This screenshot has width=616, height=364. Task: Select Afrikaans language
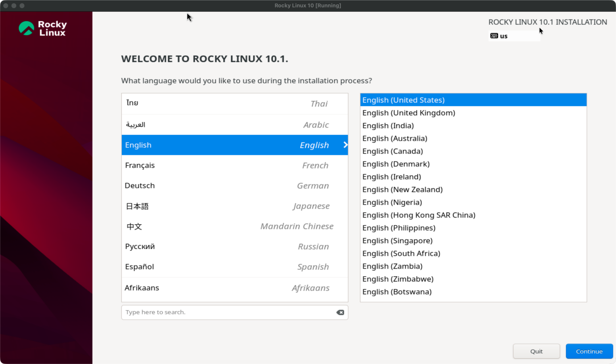(x=235, y=288)
